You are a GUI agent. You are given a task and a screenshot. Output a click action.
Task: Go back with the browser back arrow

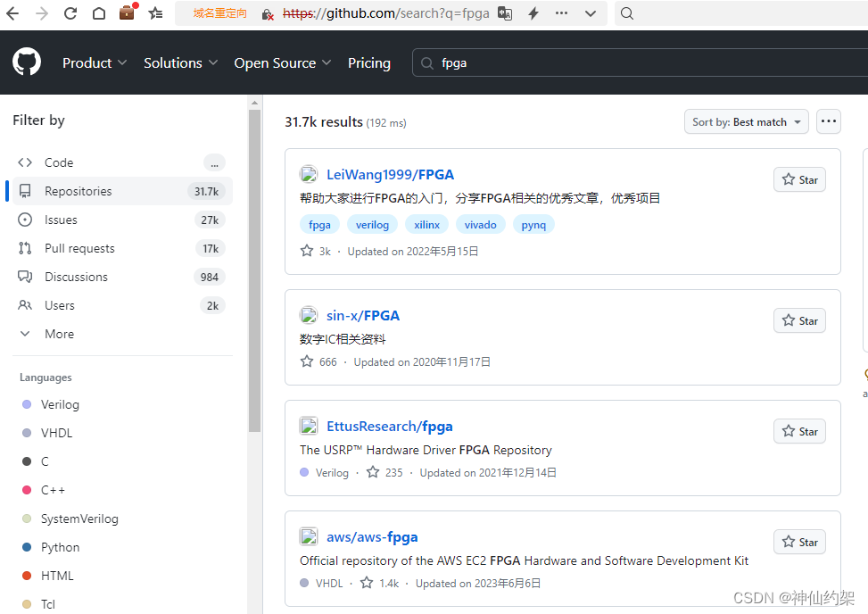click(12, 13)
